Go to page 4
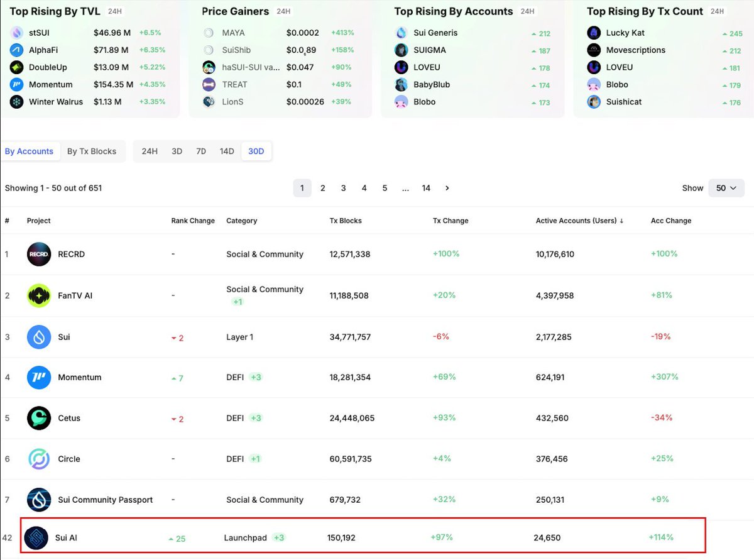This screenshot has width=754, height=560. (x=364, y=188)
